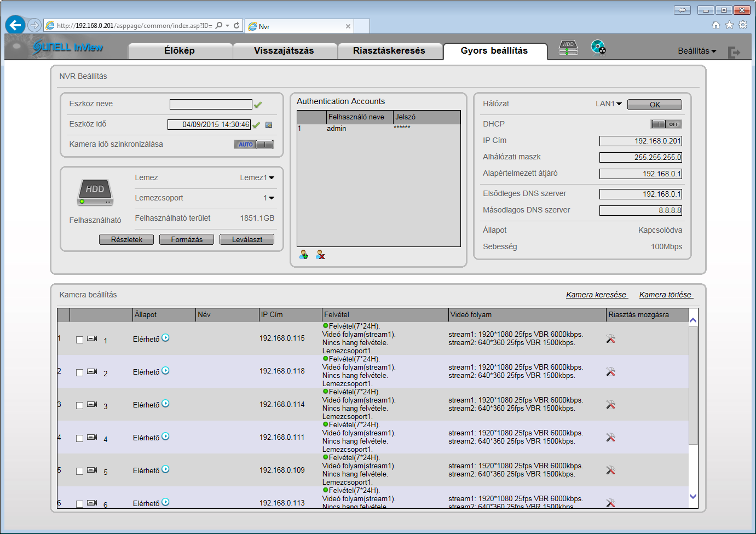This screenshot has height=534, width=756.
Task: Click the logout icon at top right
Action: point(734,52)
